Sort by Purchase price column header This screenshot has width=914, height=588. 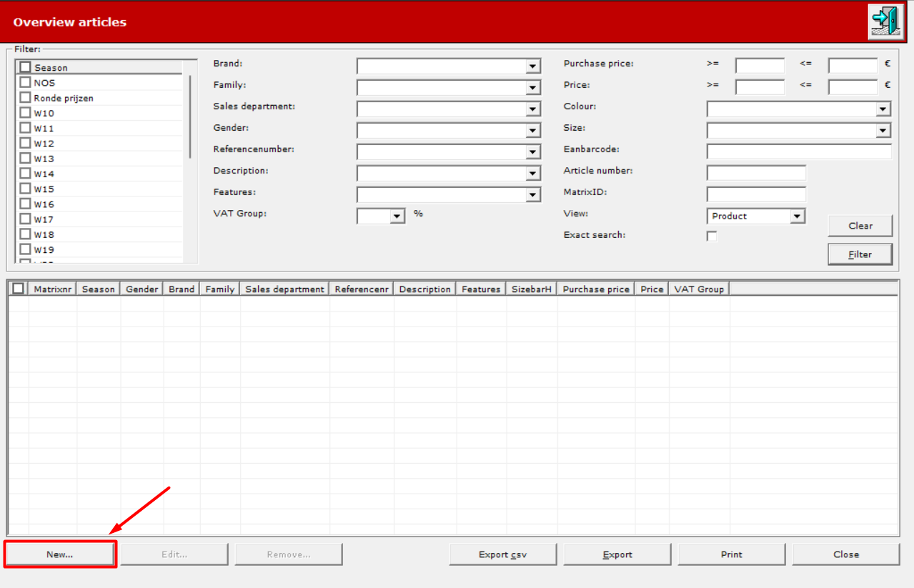(x=596, y=289)
